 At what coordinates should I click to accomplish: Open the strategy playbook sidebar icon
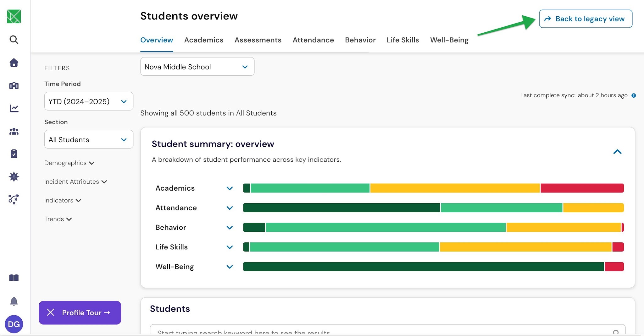14,199
